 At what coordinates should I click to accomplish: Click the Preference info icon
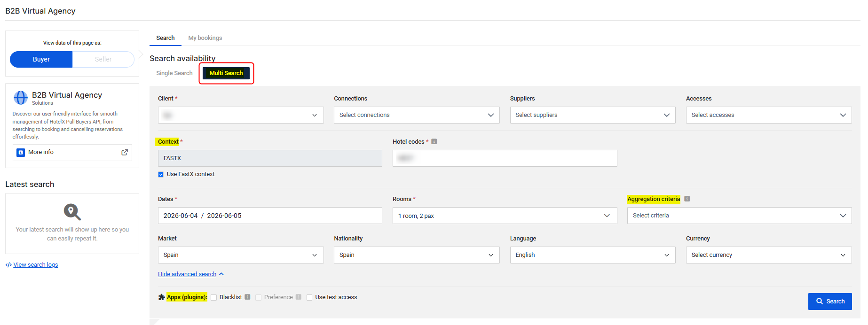pos(298,297)
